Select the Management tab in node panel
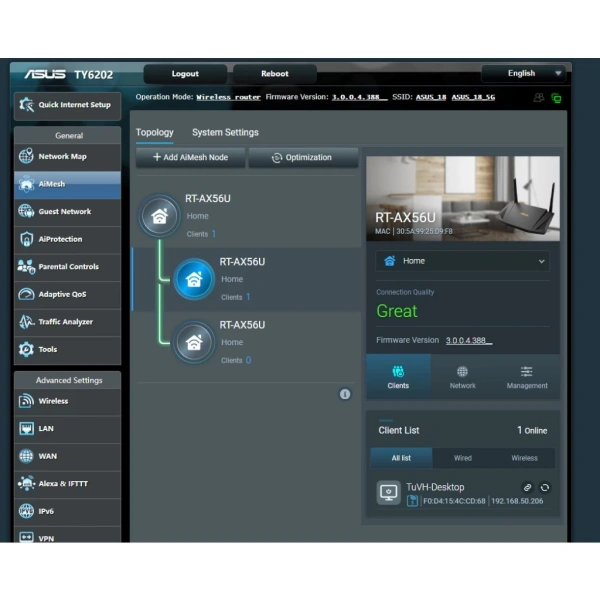 (527, 377)
